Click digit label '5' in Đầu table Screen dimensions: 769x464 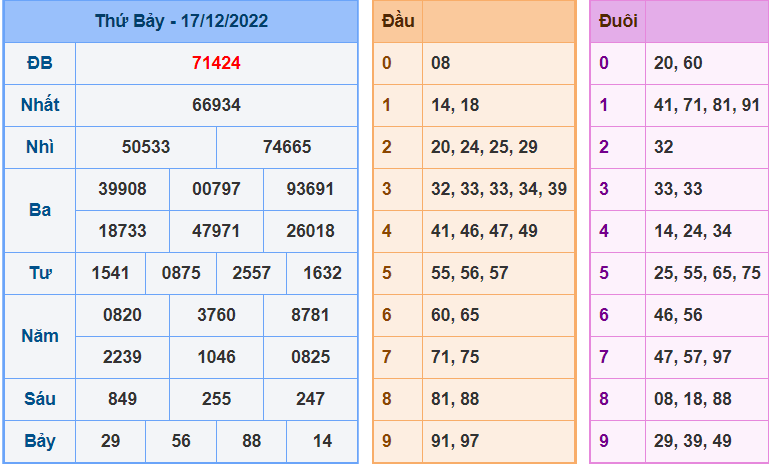tap(386, 273)
